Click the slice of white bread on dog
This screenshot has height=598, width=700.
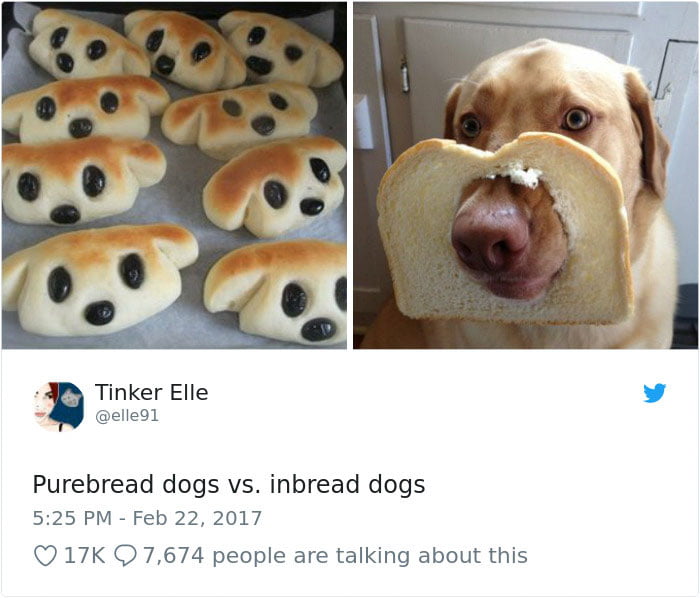coord(504,230)
